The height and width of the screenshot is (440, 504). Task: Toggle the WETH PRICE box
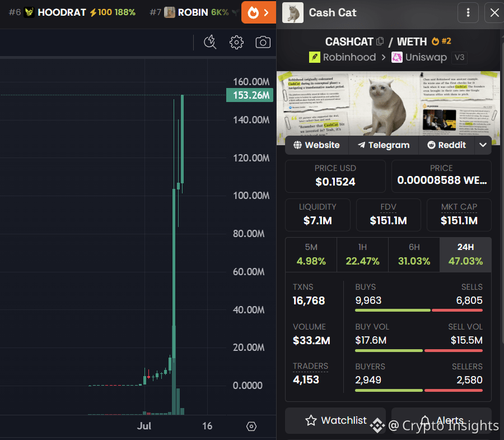[441, 176]
